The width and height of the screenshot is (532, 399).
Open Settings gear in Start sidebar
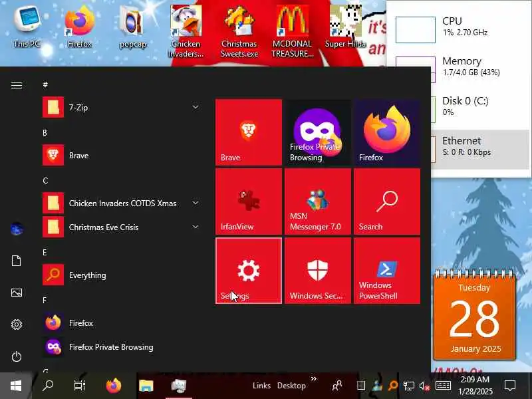(x=16, y=325)
